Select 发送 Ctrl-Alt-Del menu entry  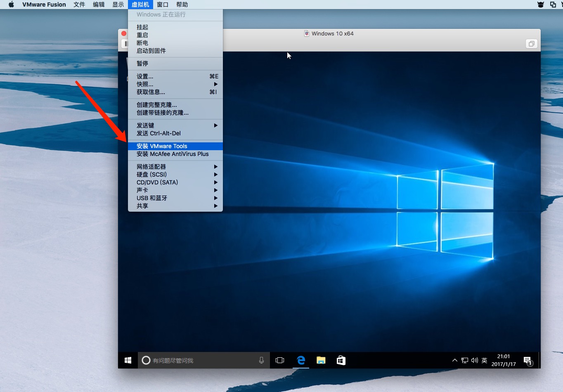(175, 133)
